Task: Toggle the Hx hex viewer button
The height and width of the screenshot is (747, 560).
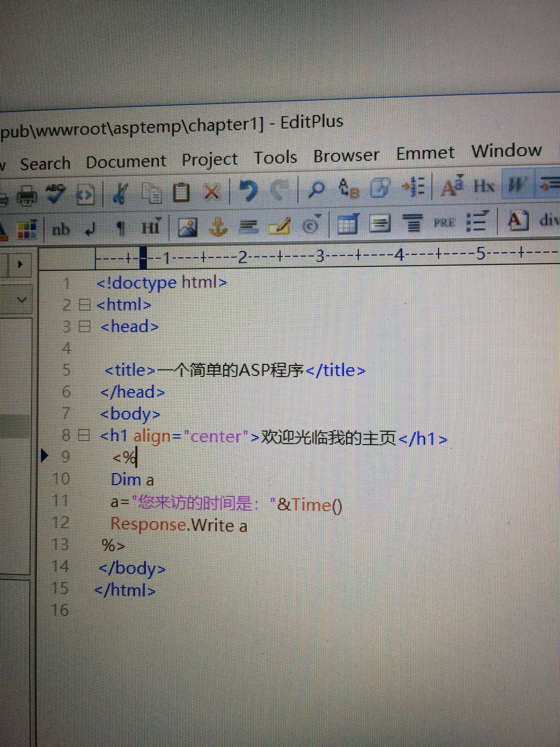Action: coord(484,185)
